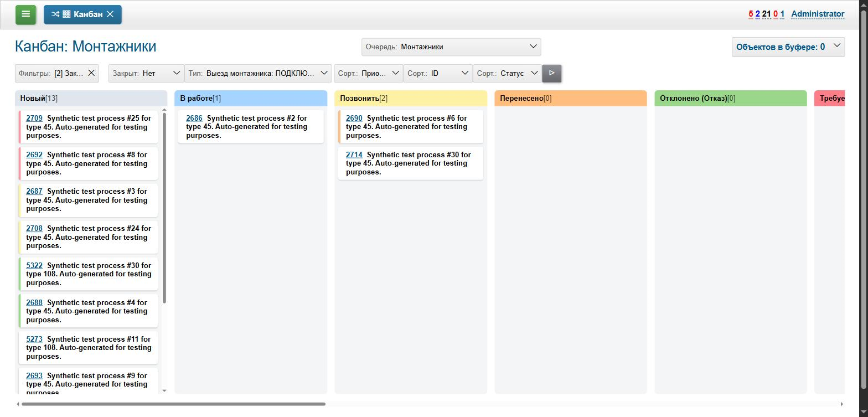Open process link 2686 in В работе
The image size is (868, 417).
(194, 118)
